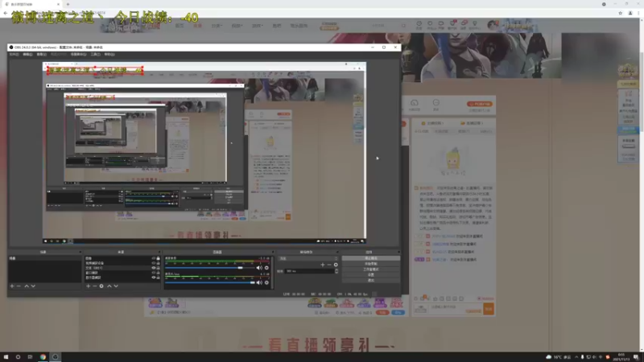
Task: Open OBS from Windows taskbar
Action: tap(55, 356)
